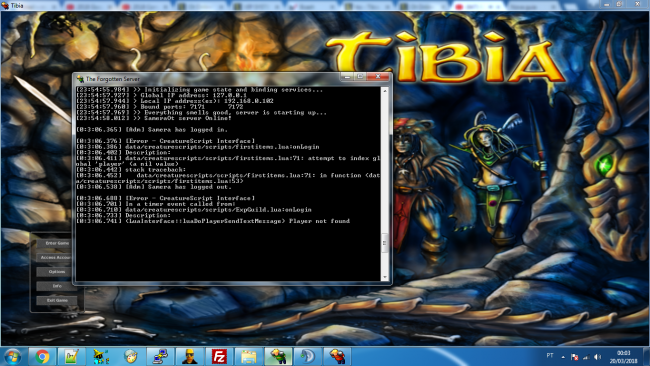Click 'SameraOt server Online!' line

[x=154, y=118]
